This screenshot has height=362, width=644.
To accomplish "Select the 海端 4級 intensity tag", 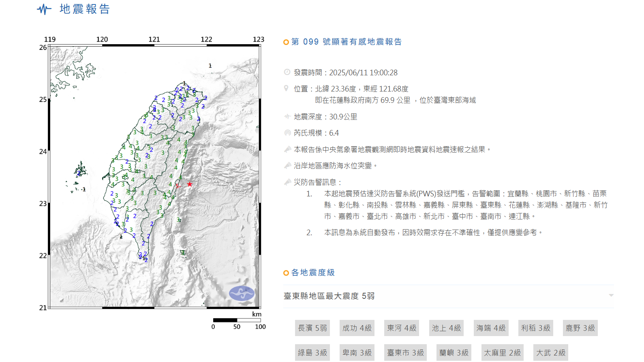I will (x=491, y=328).
